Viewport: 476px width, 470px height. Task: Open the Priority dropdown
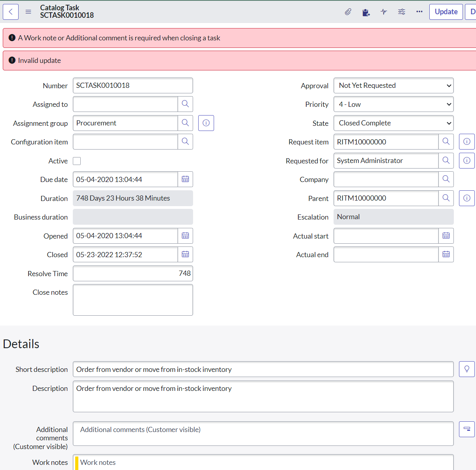coord(393,104)
